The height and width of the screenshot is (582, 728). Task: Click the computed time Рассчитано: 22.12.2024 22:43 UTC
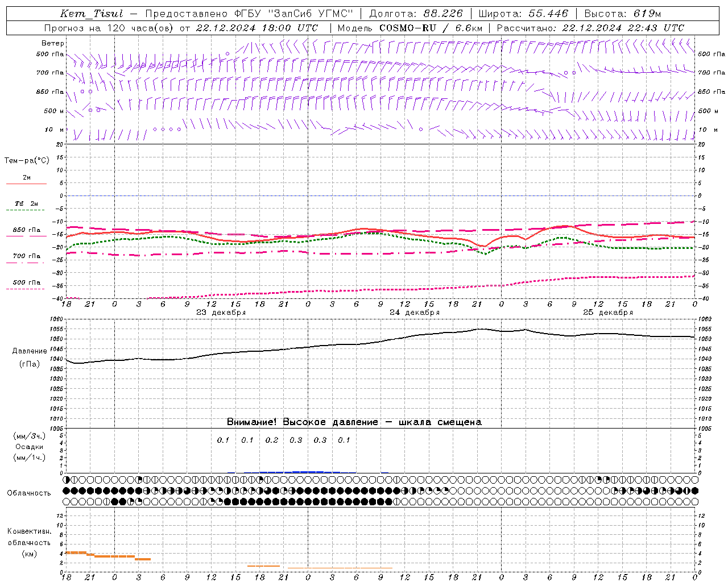[x=590, y=28]
